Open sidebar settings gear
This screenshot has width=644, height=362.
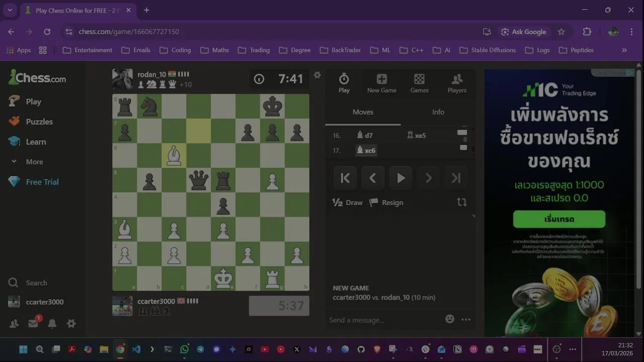click(71, 324)
